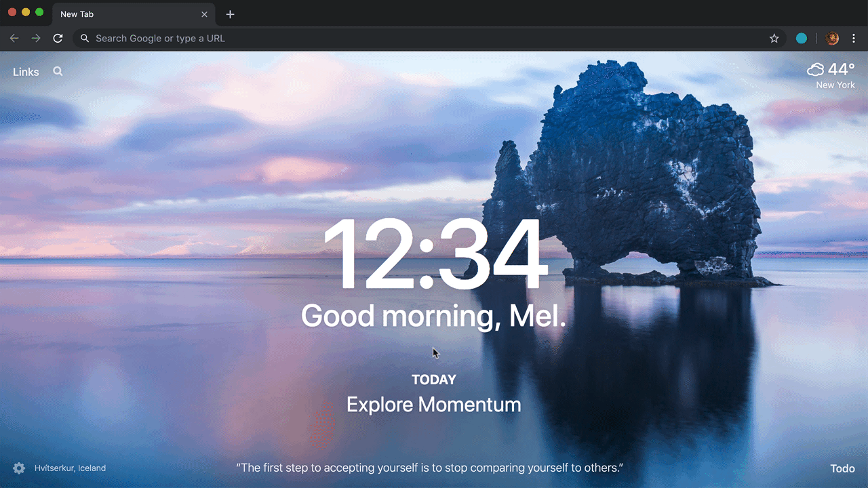Click the macOS yellow minimize button
868x488 pixels.
coord(26,12)
